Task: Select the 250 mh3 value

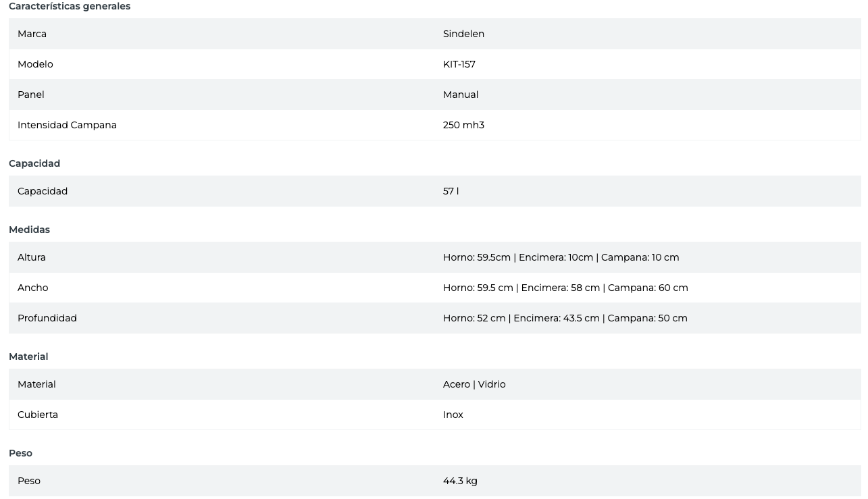Action: click(463, 125)
